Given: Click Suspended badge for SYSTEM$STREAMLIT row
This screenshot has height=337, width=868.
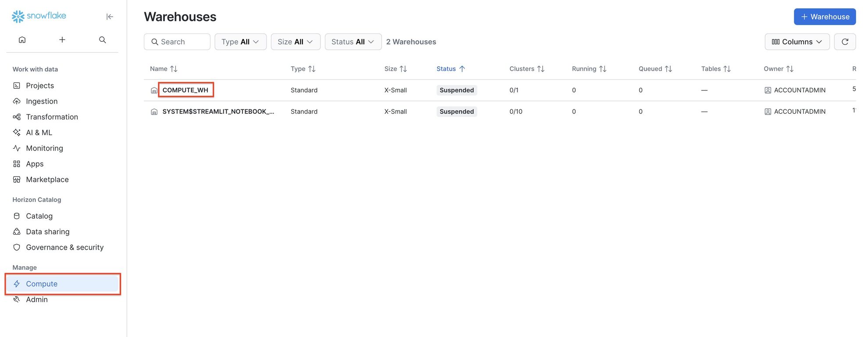Looking at the screenshot, I should tap(457, 111).
